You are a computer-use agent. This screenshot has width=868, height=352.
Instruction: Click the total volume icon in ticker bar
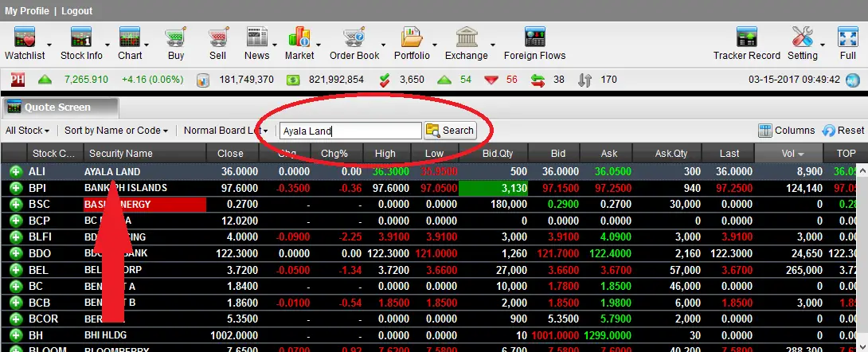click(x=203, y=80)
